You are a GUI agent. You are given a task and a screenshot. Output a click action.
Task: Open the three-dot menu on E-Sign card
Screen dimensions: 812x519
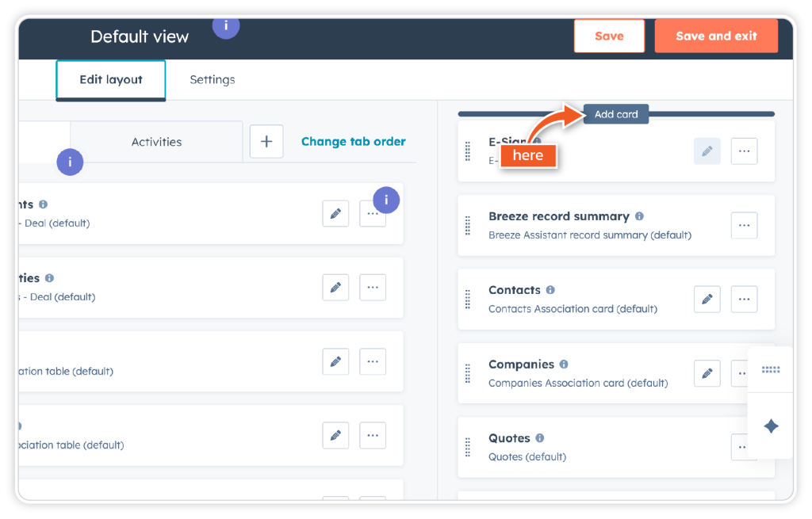point(744,151)
